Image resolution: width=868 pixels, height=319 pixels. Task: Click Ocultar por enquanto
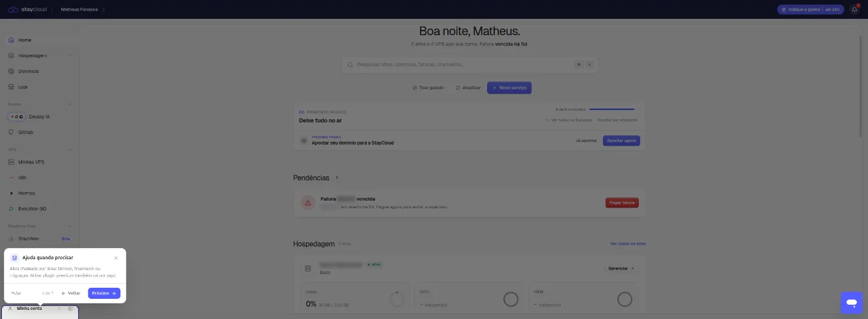click(x=617, y=120)
